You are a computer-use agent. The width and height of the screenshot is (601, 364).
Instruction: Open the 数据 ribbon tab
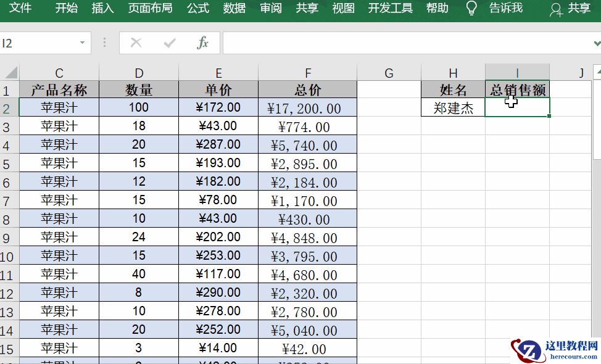[234, 9]
